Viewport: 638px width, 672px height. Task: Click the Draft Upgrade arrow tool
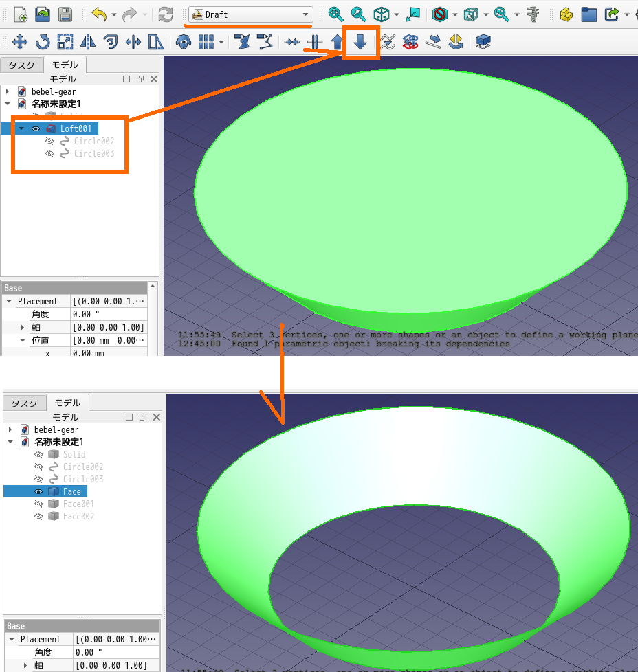(337, 43)
